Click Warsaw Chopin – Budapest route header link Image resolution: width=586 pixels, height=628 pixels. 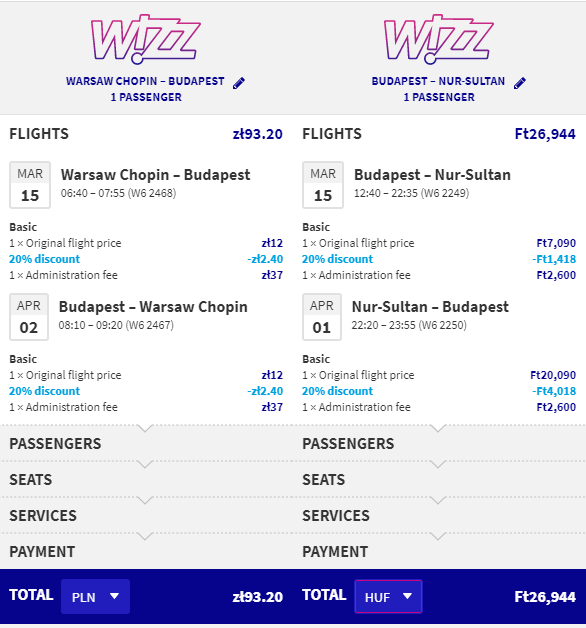point(145,81)
